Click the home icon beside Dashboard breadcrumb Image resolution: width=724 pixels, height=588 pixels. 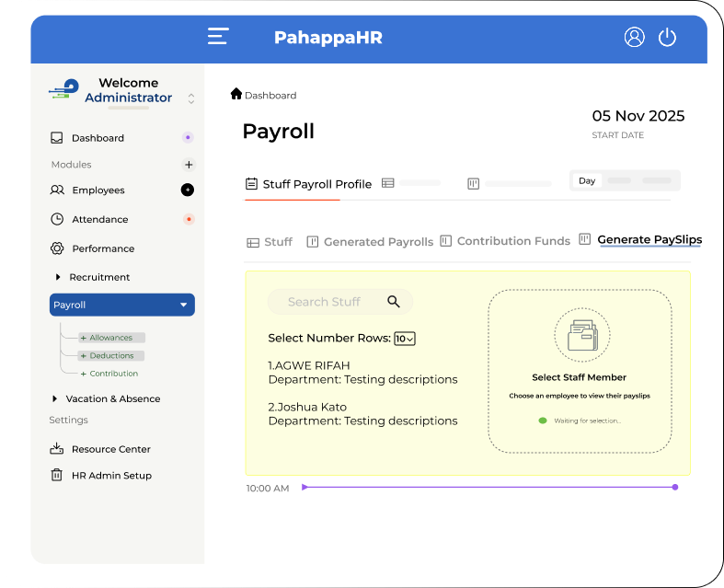point(236,94)
